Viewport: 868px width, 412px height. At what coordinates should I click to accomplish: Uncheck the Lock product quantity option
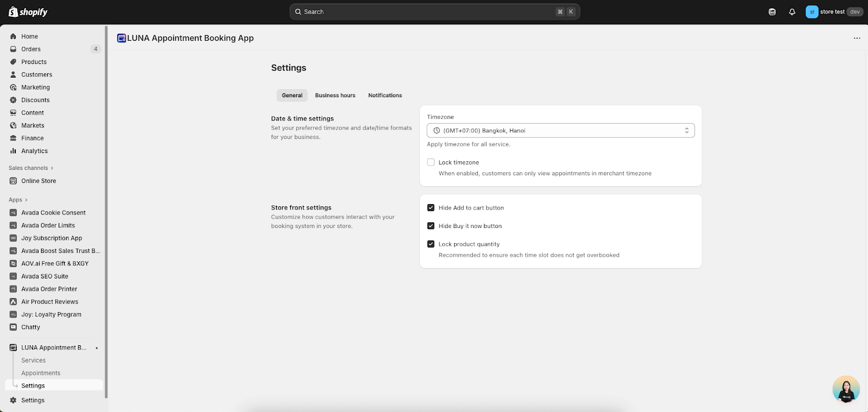tap(431, 244)
